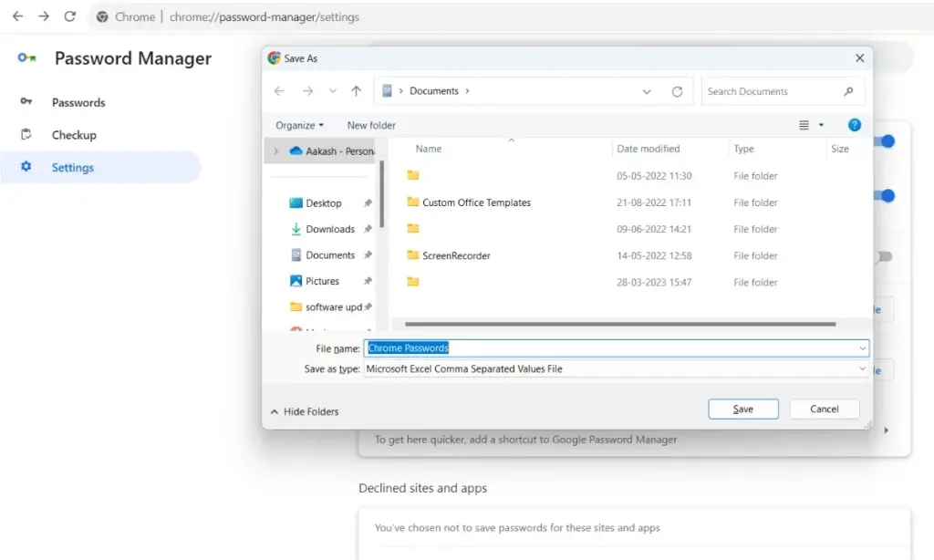This screenshot has height=560, width=934.
Task: Click the Google Password Manager logo icon
Action: [x=26, y=57]
